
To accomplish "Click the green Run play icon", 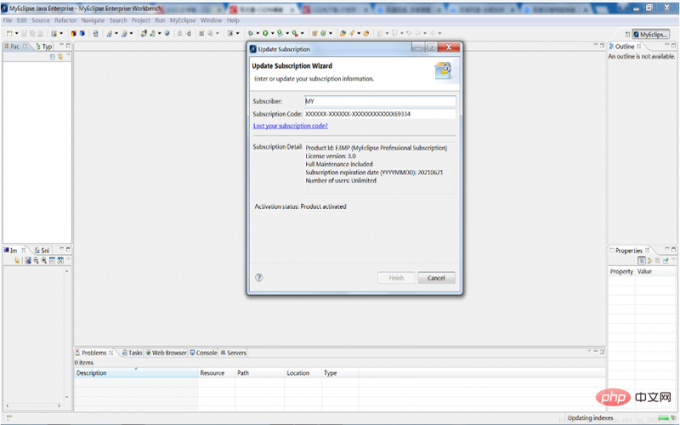I will pyautogui.click(x=265, y=33).
